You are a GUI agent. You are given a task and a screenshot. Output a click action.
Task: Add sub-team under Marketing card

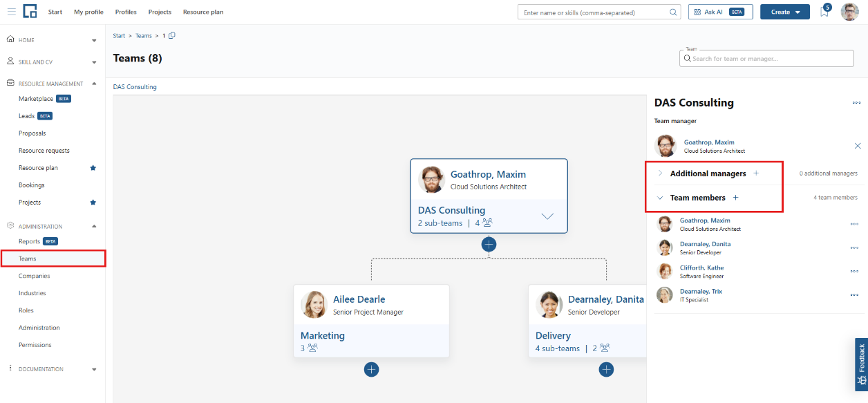point(371,369)
